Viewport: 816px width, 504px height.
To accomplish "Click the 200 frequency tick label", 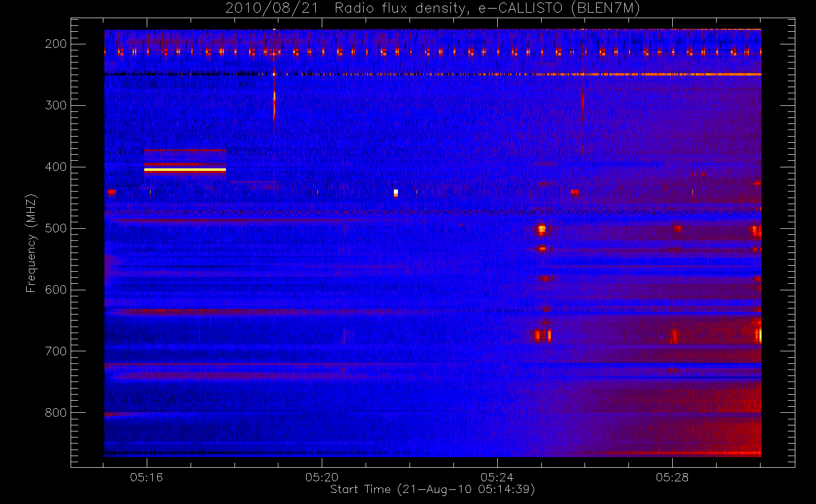I will pyautogui.click(x=56, y=44).
